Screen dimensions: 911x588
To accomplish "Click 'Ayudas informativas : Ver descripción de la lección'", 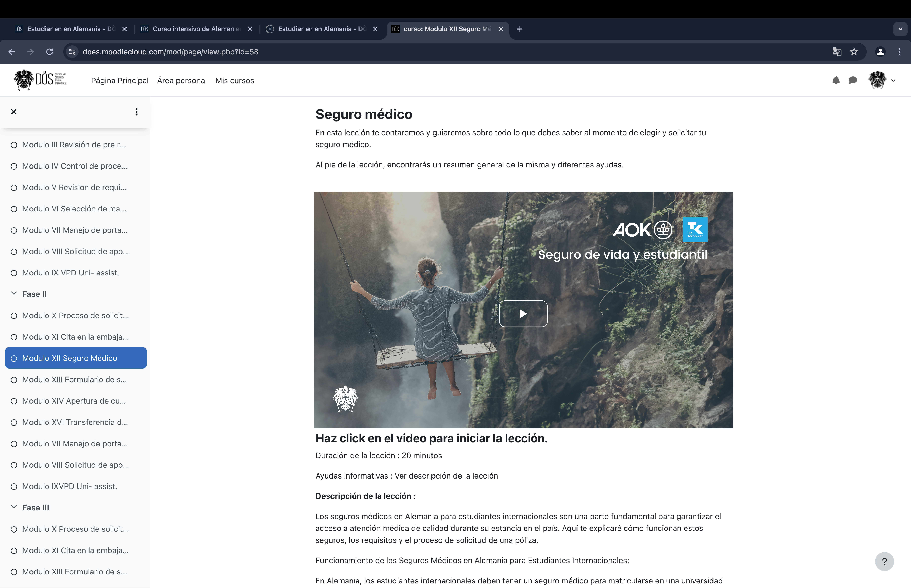I will click(x=407, y=476).
